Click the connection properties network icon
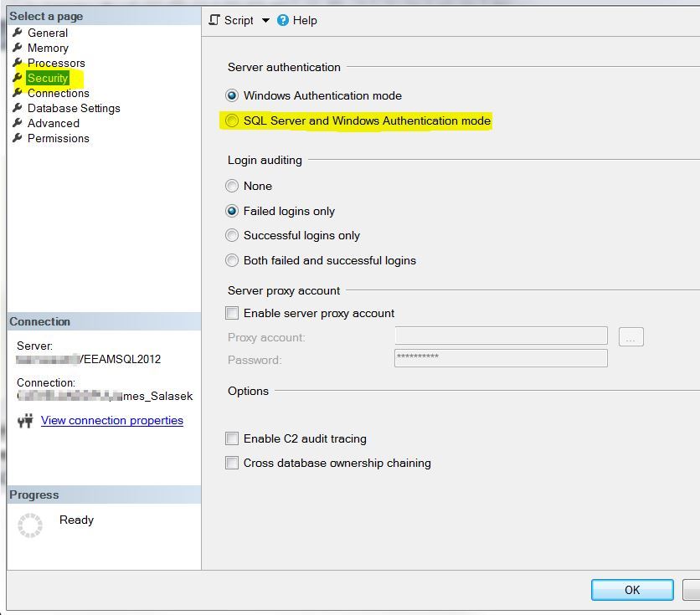This screenshot has width=700, height=615. point(25,420)
